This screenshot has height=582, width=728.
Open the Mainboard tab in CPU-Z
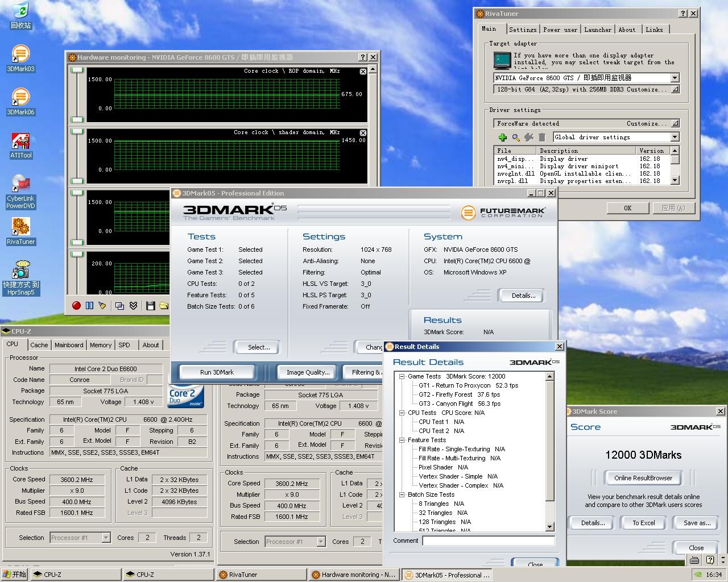pos(69,345)
